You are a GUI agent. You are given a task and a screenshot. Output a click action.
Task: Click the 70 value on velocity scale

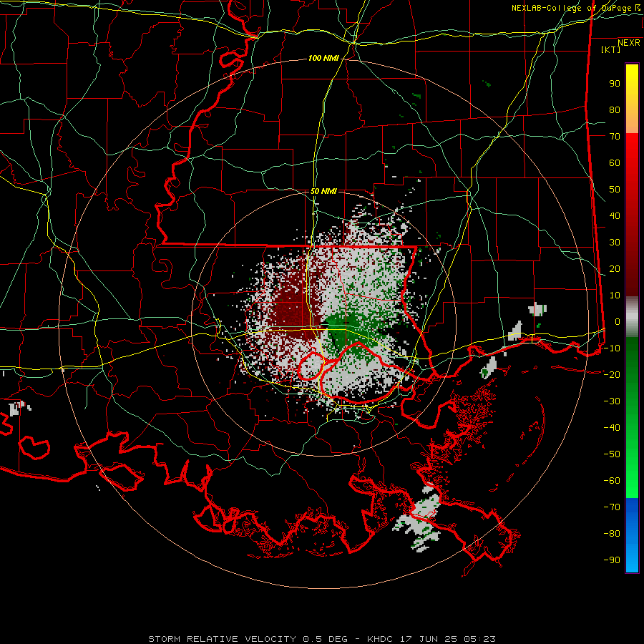tap(615, 137)
